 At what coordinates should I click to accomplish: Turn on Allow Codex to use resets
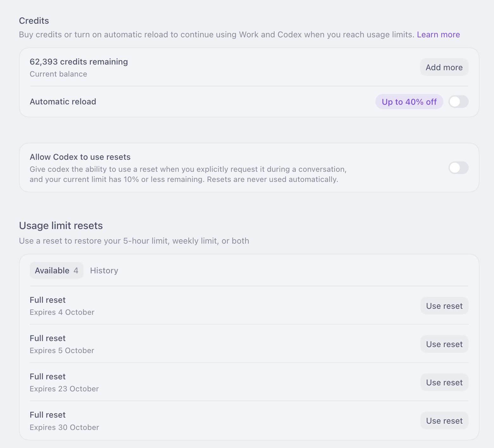[458, 168]
